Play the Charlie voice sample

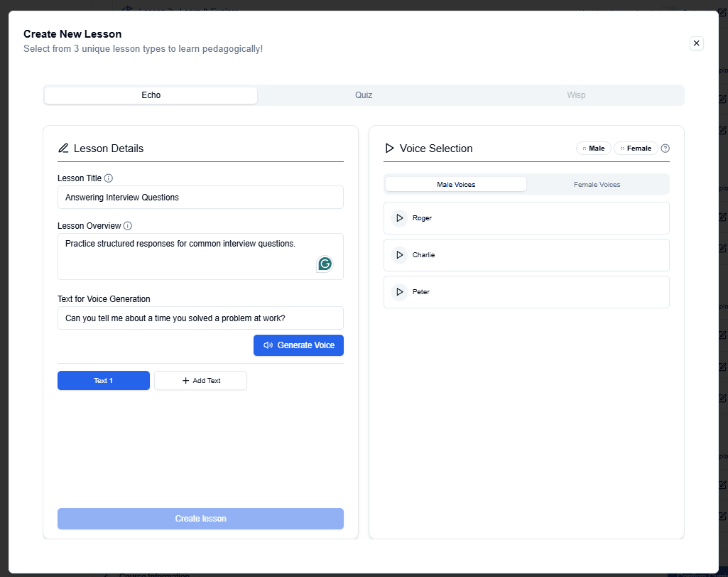[x=399, y=255]
